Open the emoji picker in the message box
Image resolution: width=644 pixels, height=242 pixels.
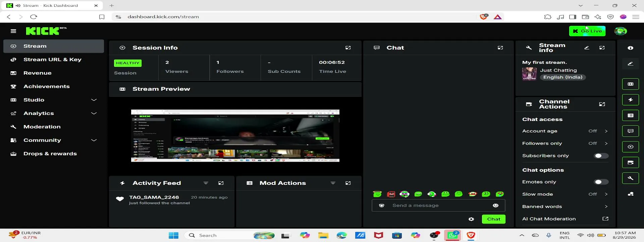[x=496, y=205]
